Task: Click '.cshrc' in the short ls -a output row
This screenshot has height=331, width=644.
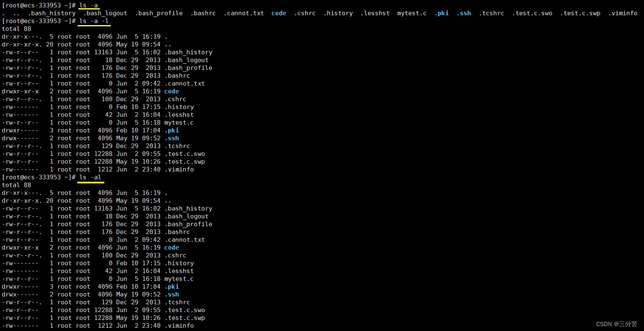Action: (x=305, y=13)
